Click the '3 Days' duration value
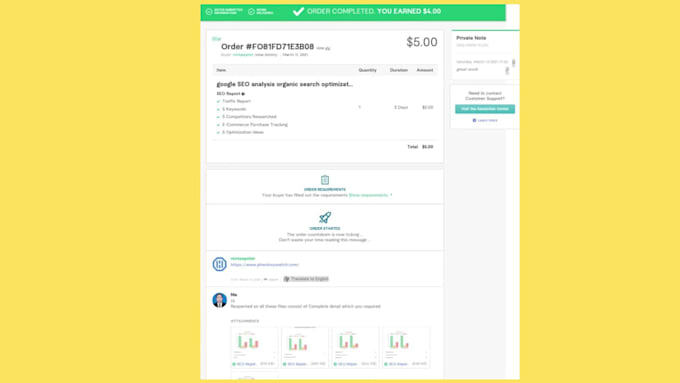 pos(401,108)
